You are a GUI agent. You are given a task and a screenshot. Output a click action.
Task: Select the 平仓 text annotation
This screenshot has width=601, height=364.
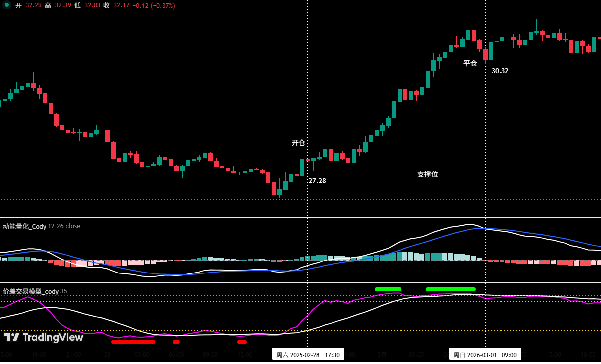click(470, 63)
